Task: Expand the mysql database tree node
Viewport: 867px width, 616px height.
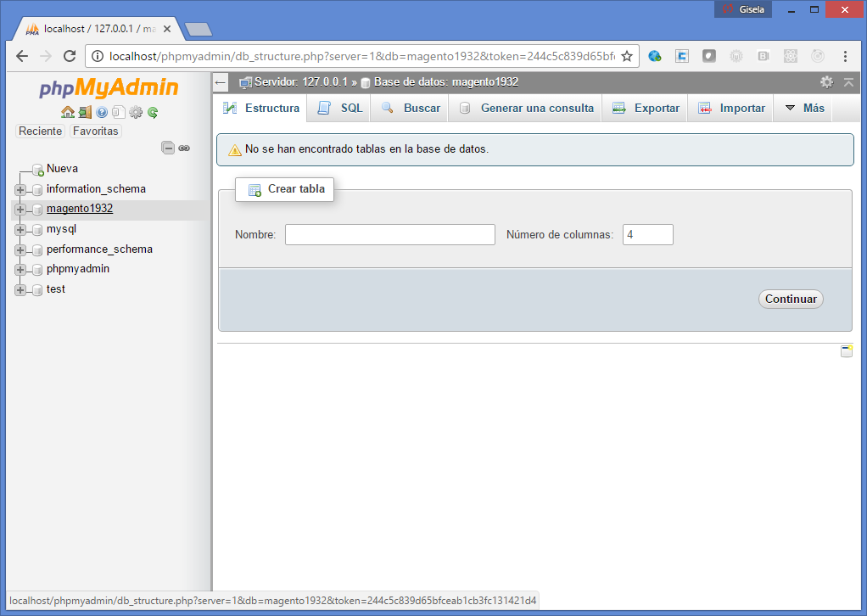Action: pos(20,229)
